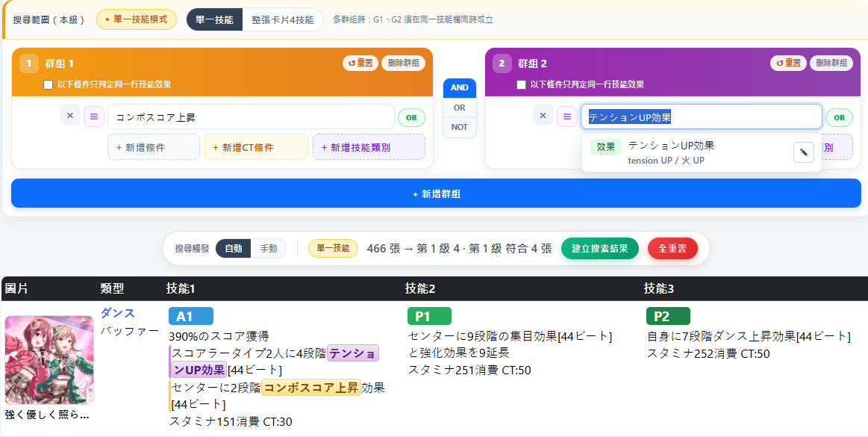The width and height of the screenshot is (868, 437).
Task: Enable same-row skill effect checkbox in 群組 2
Action: (521, 84)
